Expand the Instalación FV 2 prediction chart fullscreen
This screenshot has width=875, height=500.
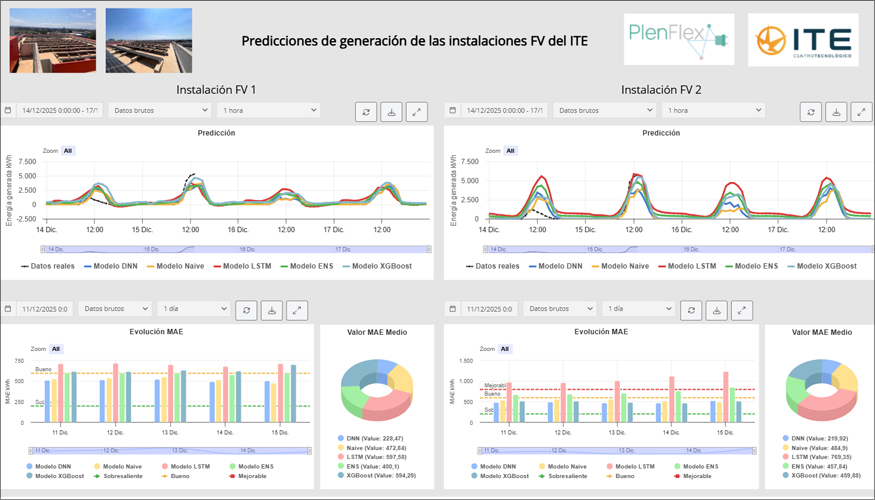click(861, 111)
